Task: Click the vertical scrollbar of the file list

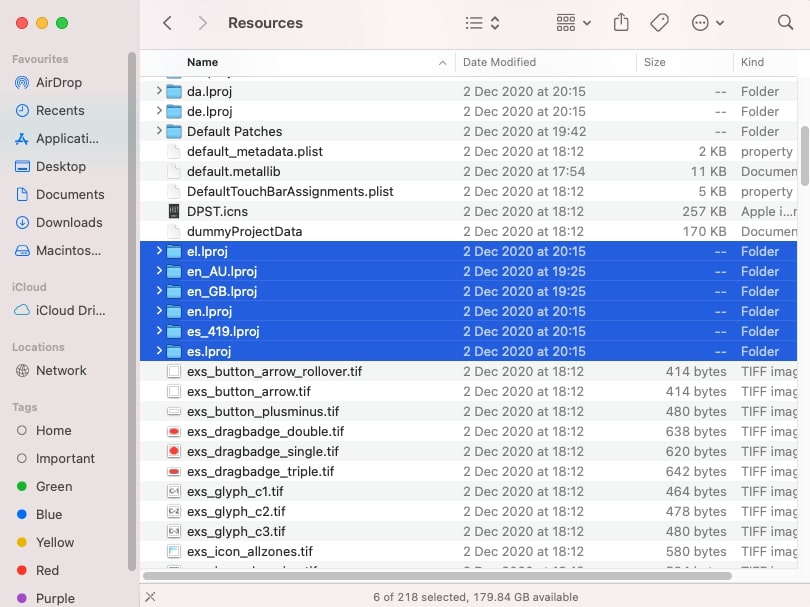Action: tap(804, 156)
